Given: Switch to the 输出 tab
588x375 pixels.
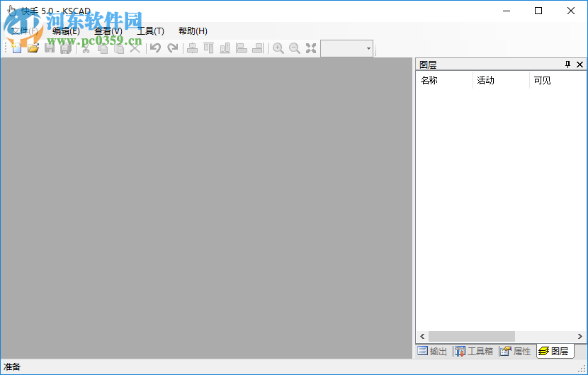Looking at the screenshot, I should coord(433,351).
